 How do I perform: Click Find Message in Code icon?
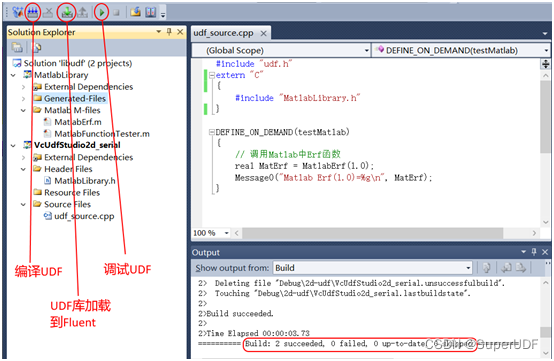pos(487,268)
